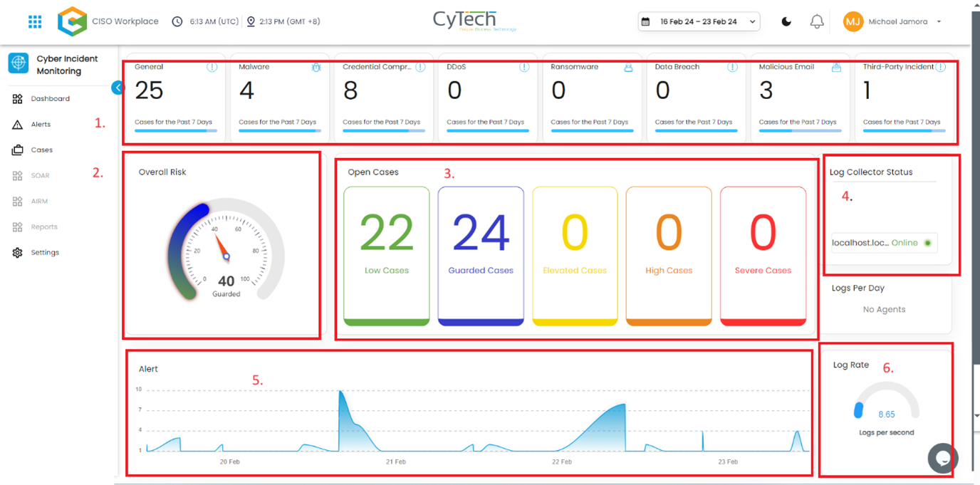This screenshot has height=485, width=980.
Task: Open Settings in the sidebar
Action: pos(45,253)
